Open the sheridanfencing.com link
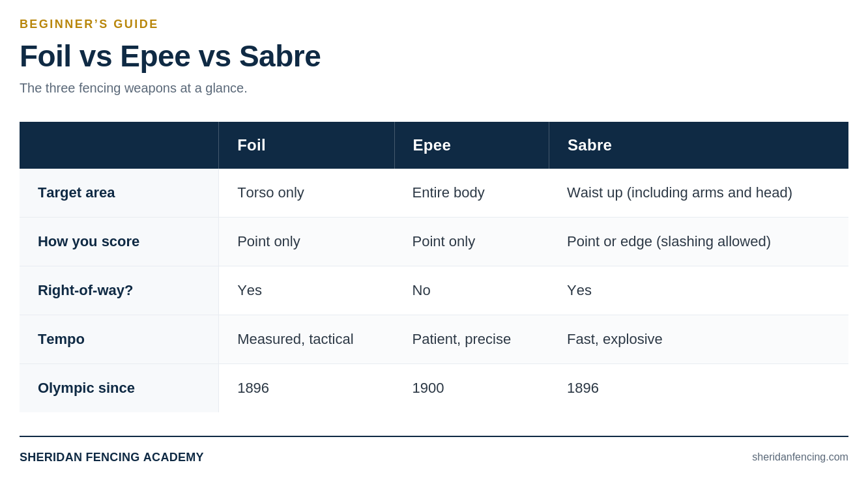 pos(800,457)
